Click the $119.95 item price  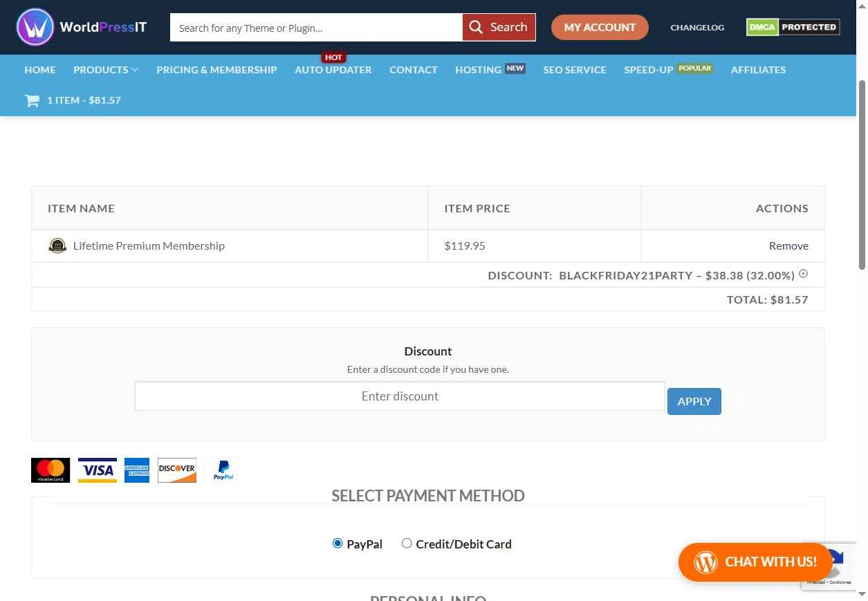(x=465, y=246)
